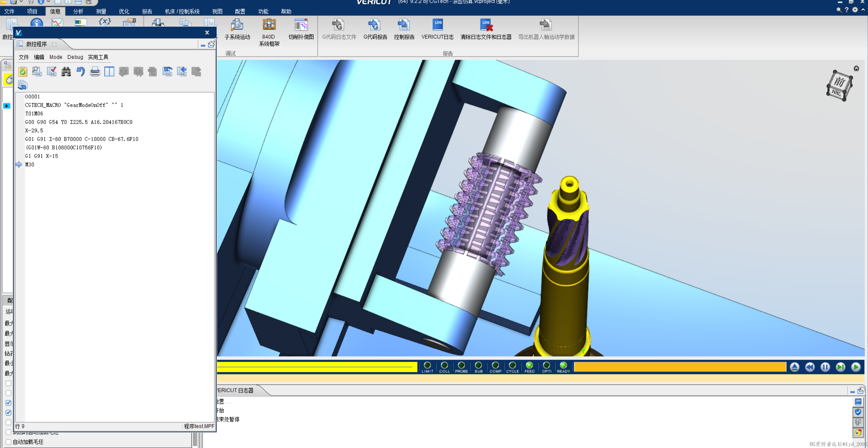
Task: Click the home view icon above view cube
Action: pyautogui.click(x=856, y=68)
